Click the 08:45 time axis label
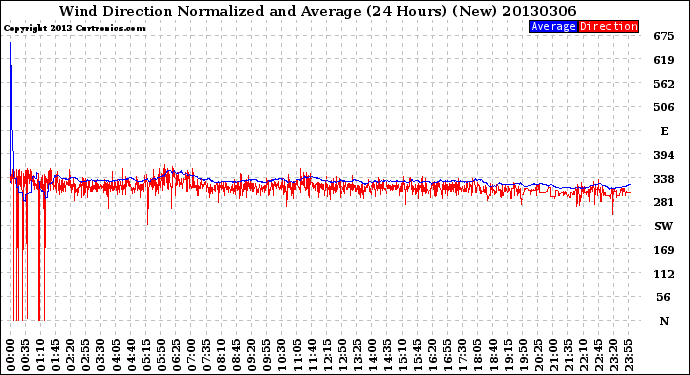Screen dimensions: 690x375 click(237, 355)
